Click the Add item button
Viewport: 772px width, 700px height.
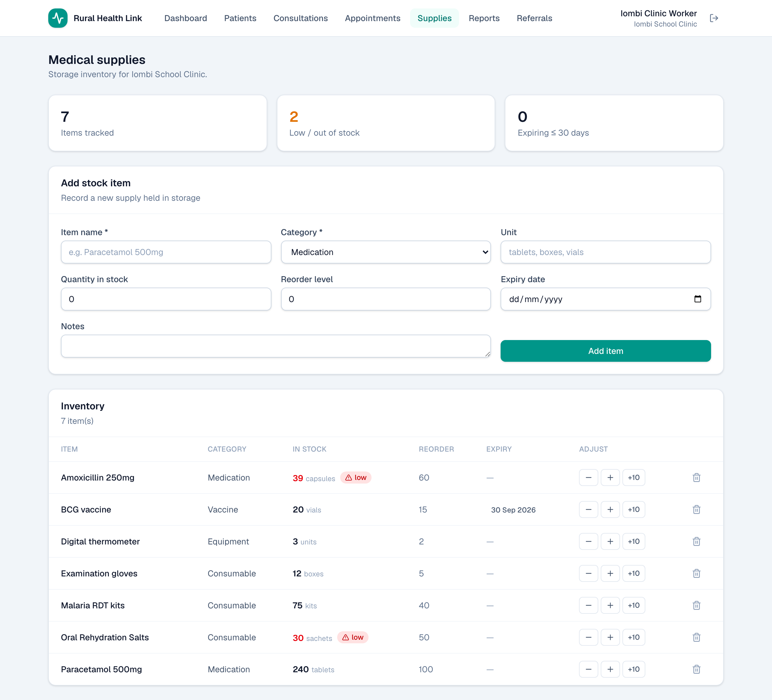pos(606,351)
